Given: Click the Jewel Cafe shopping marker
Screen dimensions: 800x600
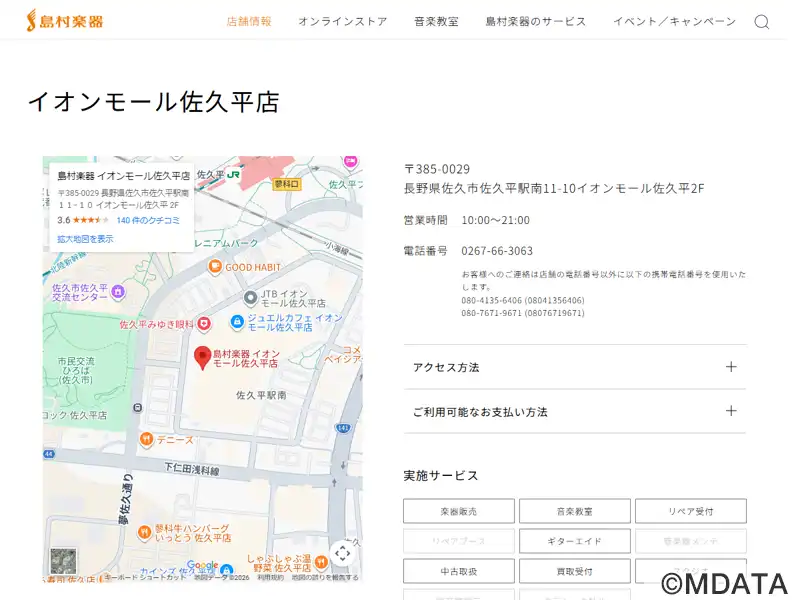Looking at the screenshot, I should point(237,322).
